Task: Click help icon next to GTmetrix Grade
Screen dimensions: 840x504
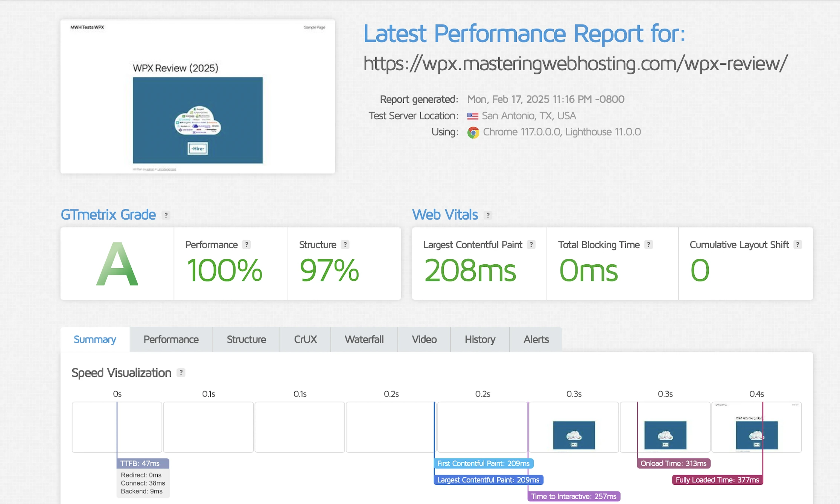Action: click(x=166, y=215)
